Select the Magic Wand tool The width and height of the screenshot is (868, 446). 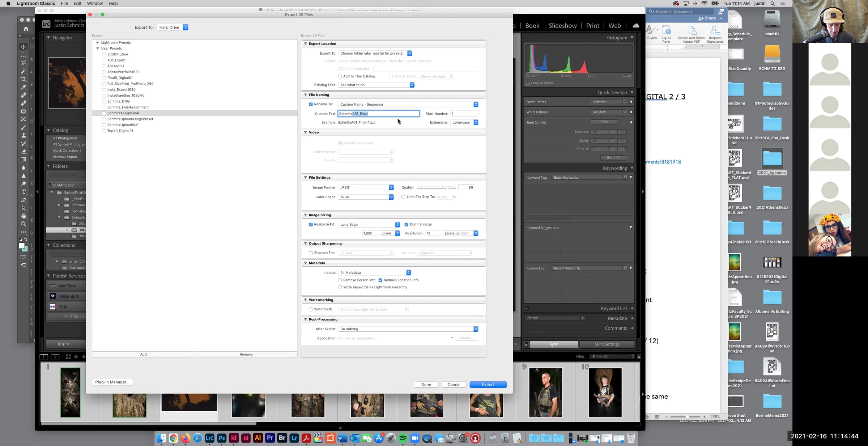(24, 71)
